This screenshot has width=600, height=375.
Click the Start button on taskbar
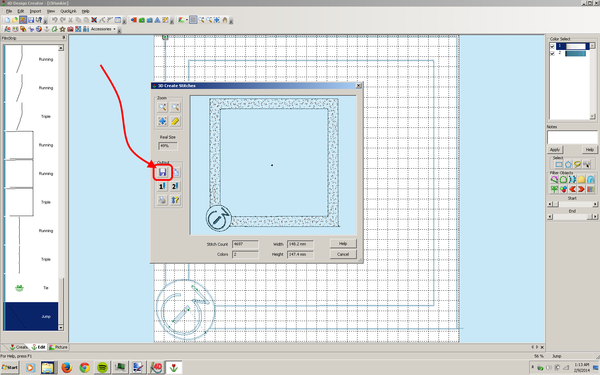(10, 368)
